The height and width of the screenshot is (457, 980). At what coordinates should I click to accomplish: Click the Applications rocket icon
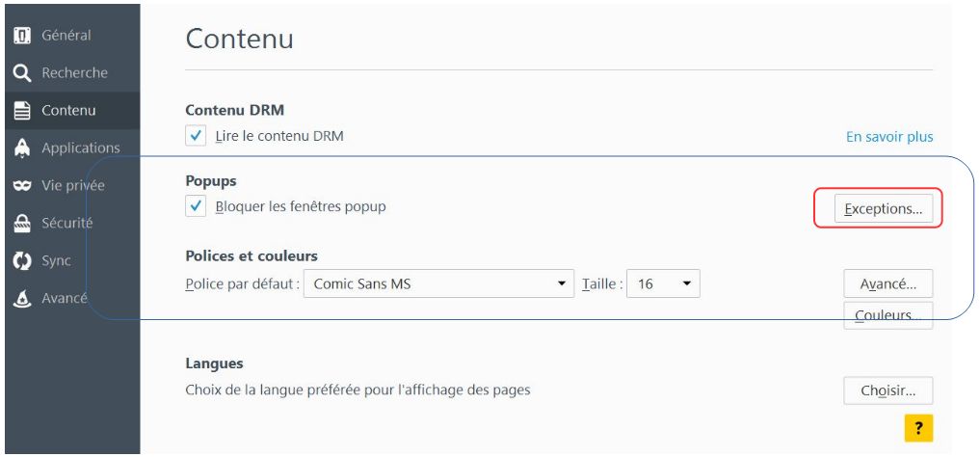pyautogui.click(x=21, y=148)
